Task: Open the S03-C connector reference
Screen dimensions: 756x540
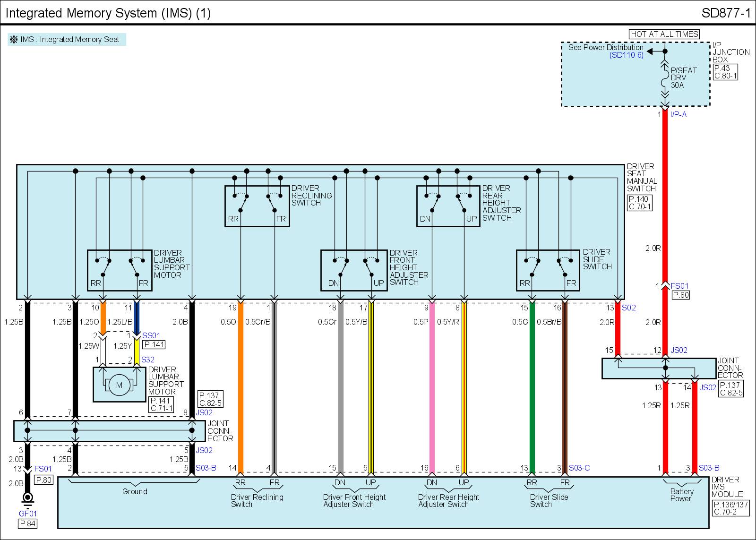Action: [x=579, y=468]
